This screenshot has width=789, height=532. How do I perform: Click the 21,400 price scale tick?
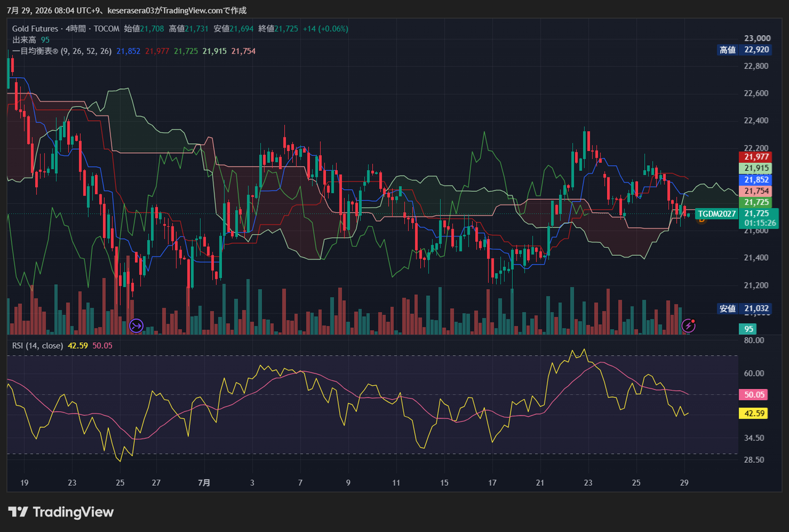758,258
